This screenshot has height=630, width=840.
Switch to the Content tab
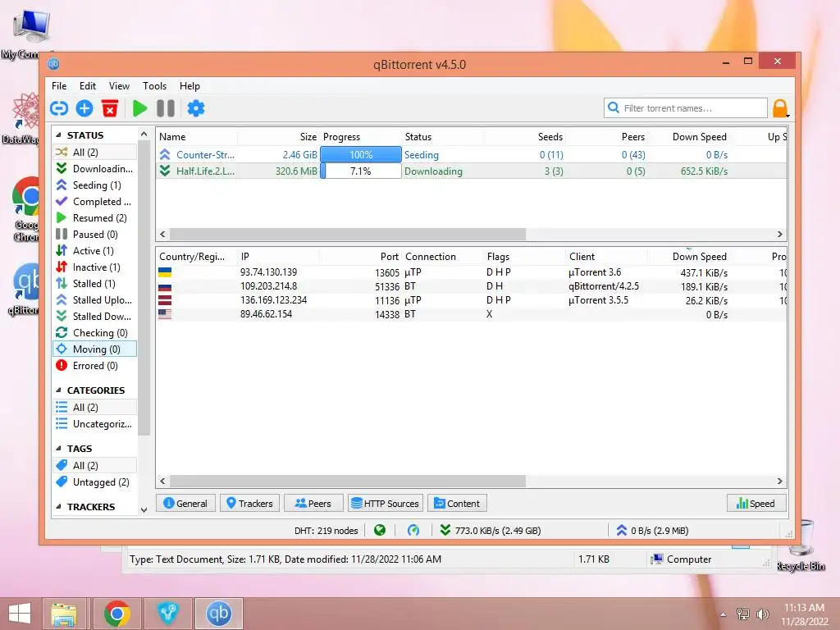(457, 503)
